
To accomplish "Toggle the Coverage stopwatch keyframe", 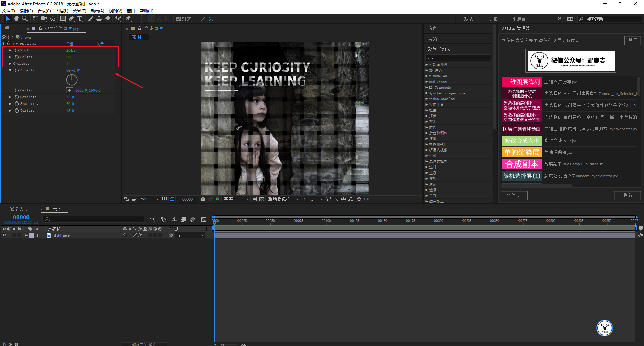I will click(17, 97).
